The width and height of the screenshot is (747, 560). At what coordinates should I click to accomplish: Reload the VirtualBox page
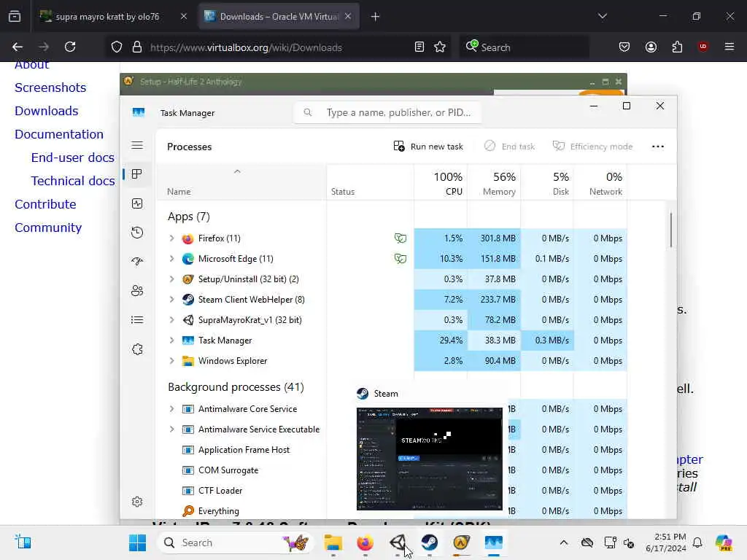(70, 47)
